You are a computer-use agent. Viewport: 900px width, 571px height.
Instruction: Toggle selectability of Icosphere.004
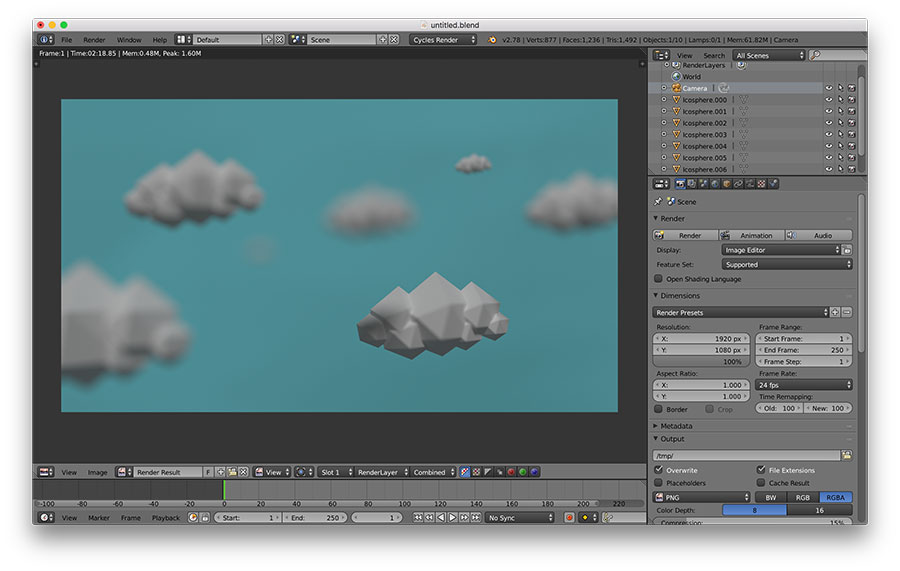(x=840, y=146)
